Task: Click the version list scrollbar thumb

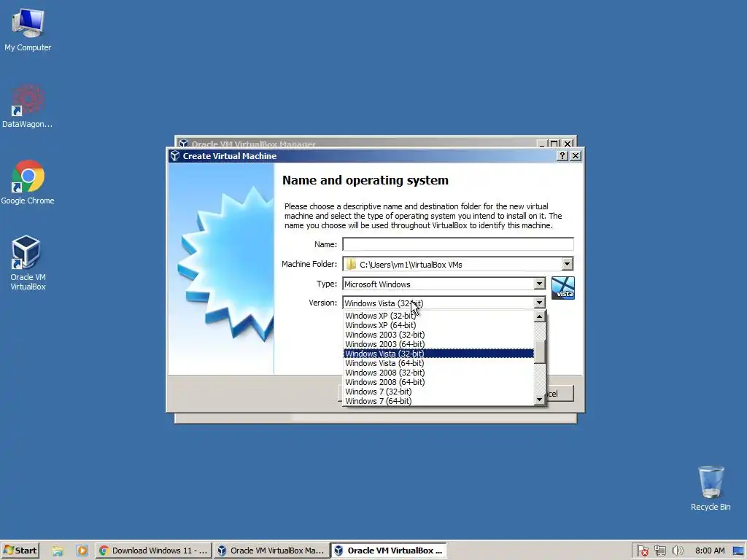Action: pyautogui.click(x=539, y=351)
